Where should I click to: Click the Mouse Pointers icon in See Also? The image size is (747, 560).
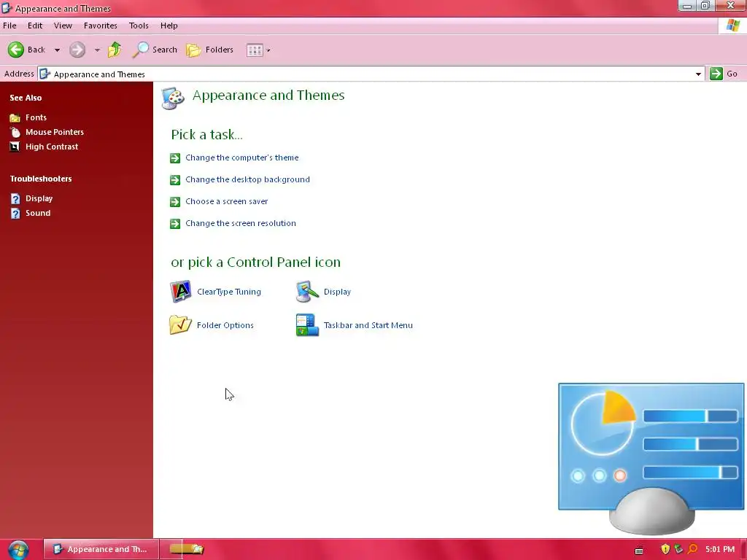[x=15, y=133]
